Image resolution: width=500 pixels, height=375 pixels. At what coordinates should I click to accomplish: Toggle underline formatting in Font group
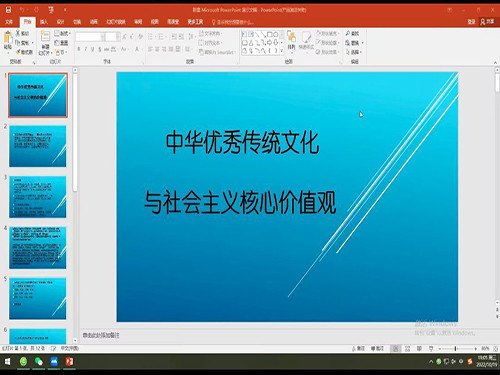point(93,49)
